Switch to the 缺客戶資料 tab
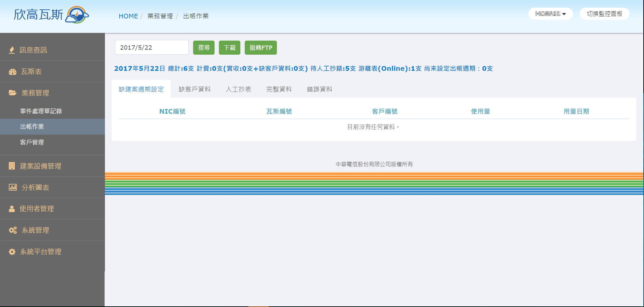This screenshot has height=307, width=644. coord(194,89)
